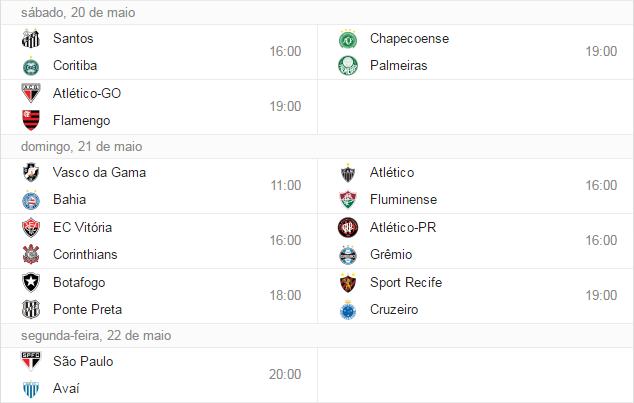Click the Santos club crest
Viewport: 634px width, 403px height.
pos(31,38)
